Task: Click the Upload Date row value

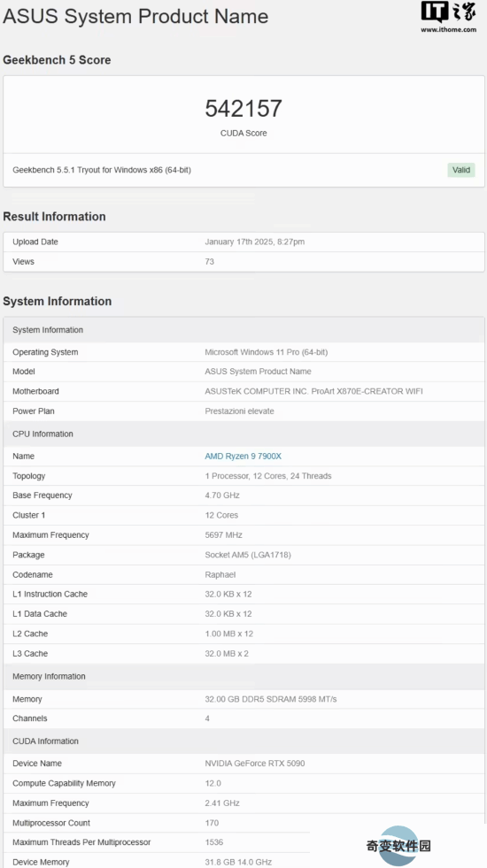Action: point(255,242)
